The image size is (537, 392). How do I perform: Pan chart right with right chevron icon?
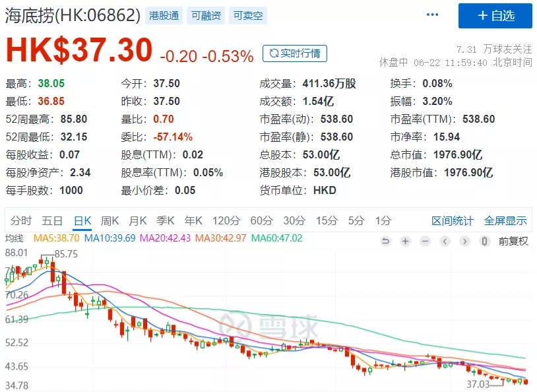[x=464, y=242]
